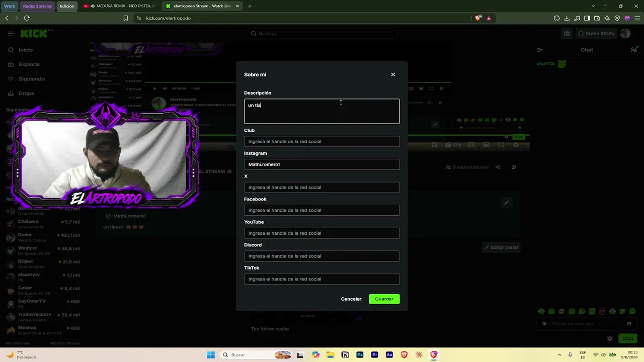Click the Obtén KICKs button
This screenshot has width=644, height=362.
coord(596,34)
